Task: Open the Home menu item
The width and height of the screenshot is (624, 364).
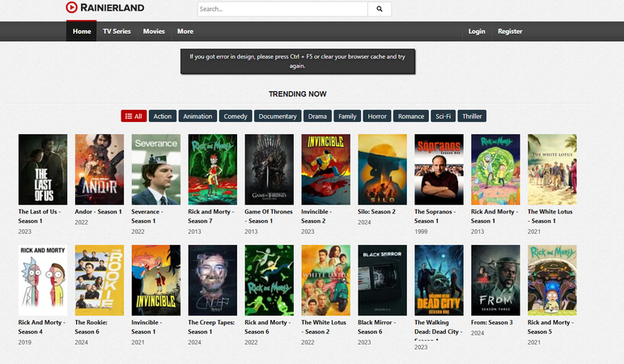Action: [82, 31]
